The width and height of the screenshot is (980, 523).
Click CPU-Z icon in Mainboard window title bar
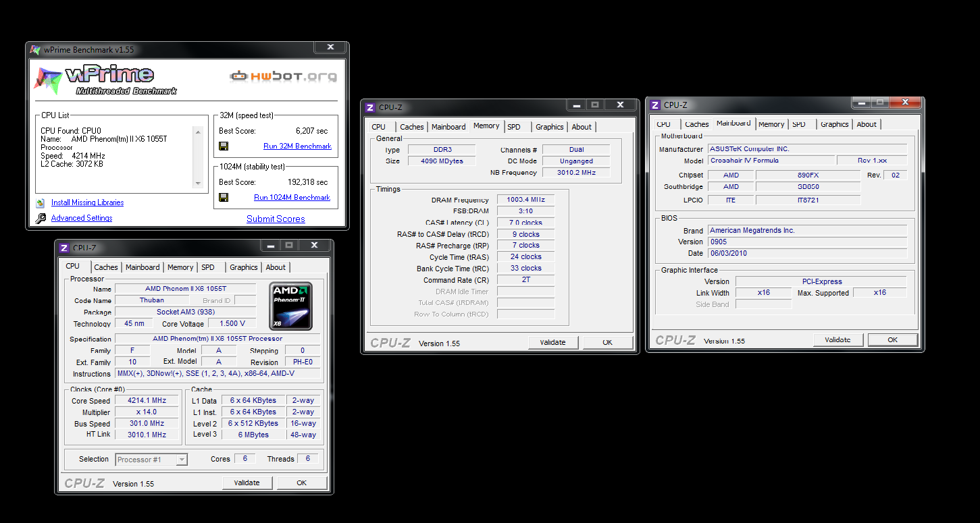coord(654,105)
